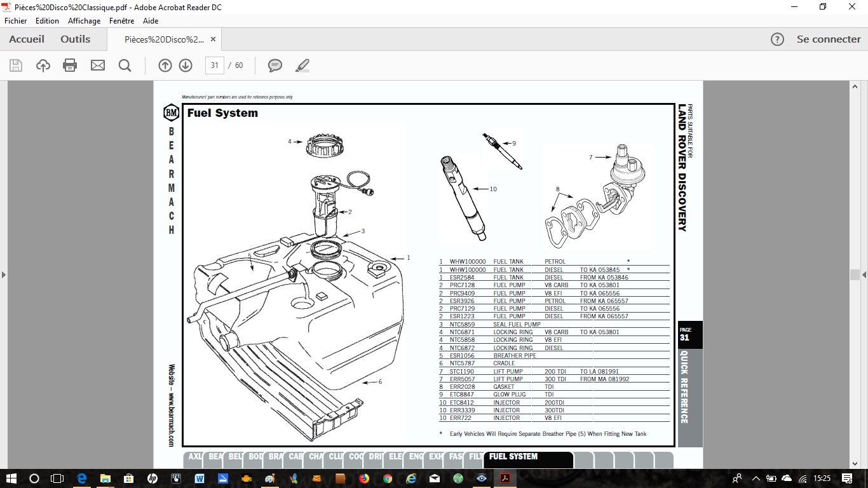Switch to the Outils tab
868x488 pixels.
click(x=76, y=39)
